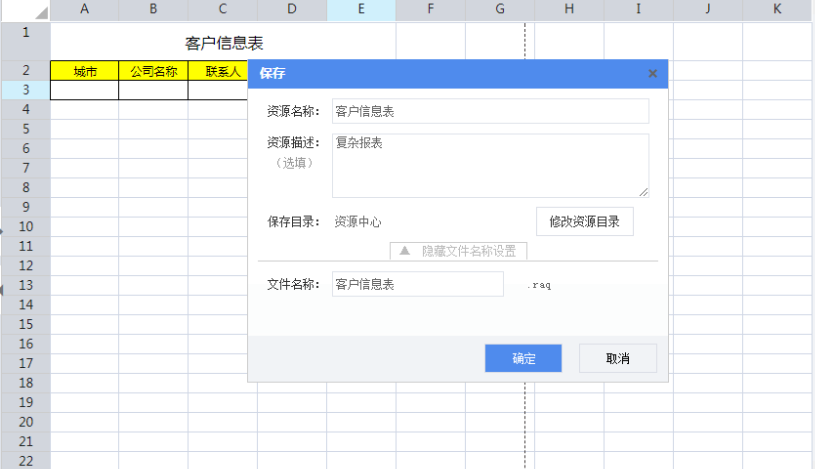This screenshot has height=469, width=815.
Task: Click the 取消 button
Action: [x=618, y=358]
